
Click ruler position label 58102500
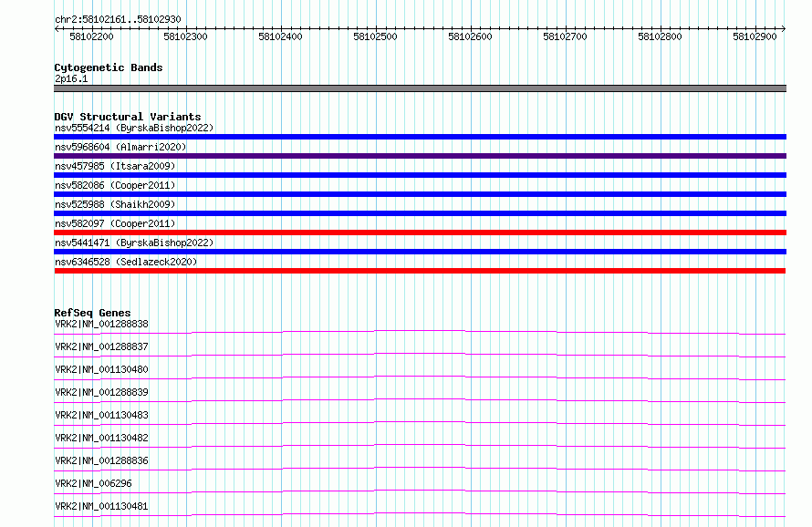tap(375, 36)
